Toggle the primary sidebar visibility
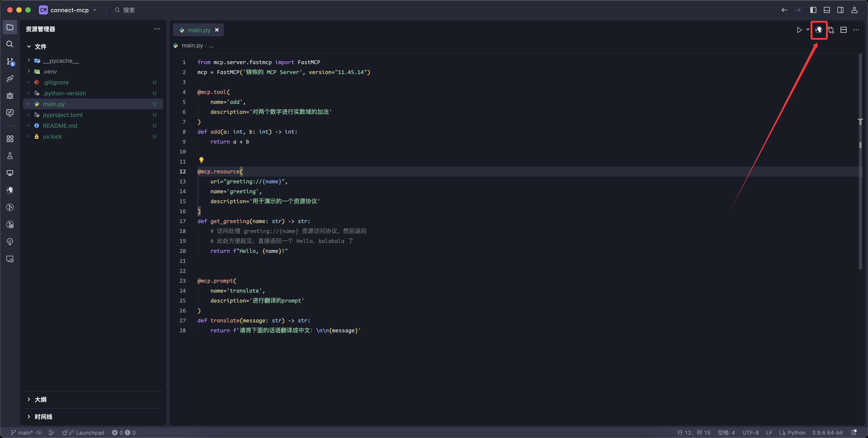 tap(813, 10)
